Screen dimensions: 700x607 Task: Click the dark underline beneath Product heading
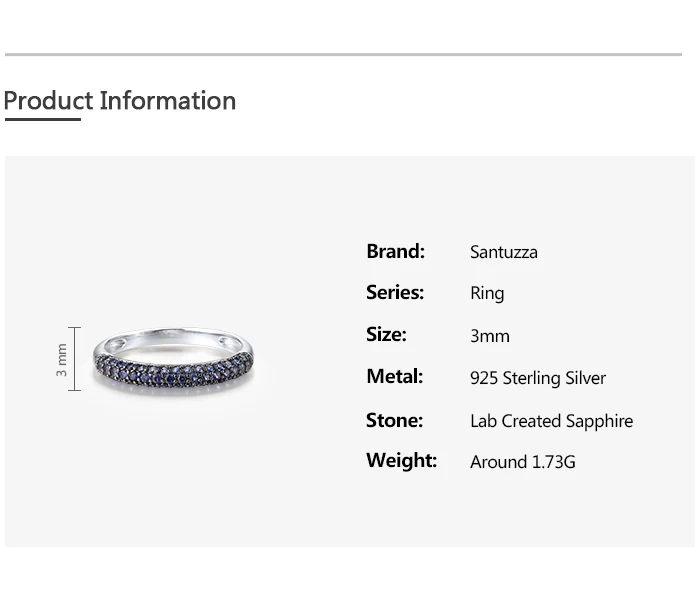tap(43, 119)
